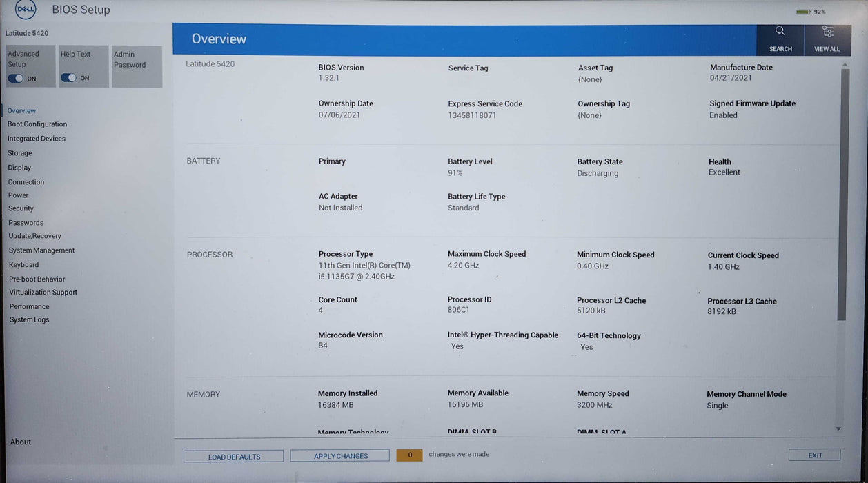Click the Dell logo
Screen dimensions: 868x483
click(25, 10)
